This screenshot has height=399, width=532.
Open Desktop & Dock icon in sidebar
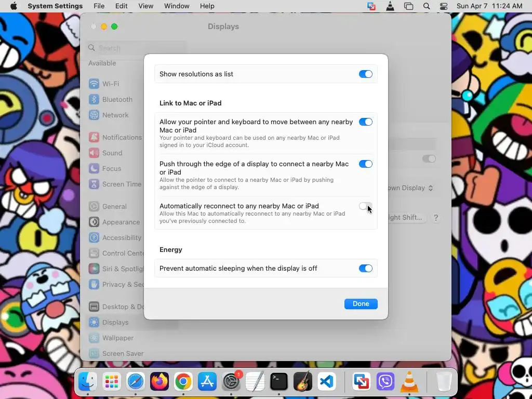[x=94, y=307]
